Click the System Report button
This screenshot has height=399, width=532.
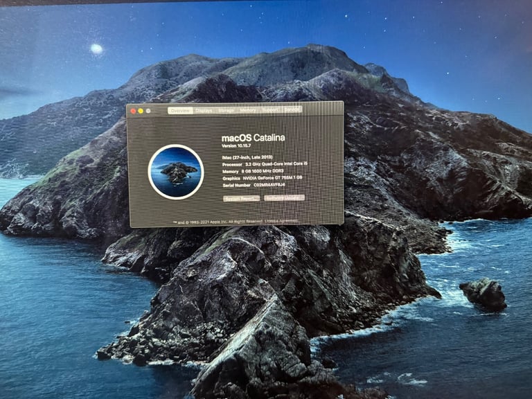tap(242, 199)
